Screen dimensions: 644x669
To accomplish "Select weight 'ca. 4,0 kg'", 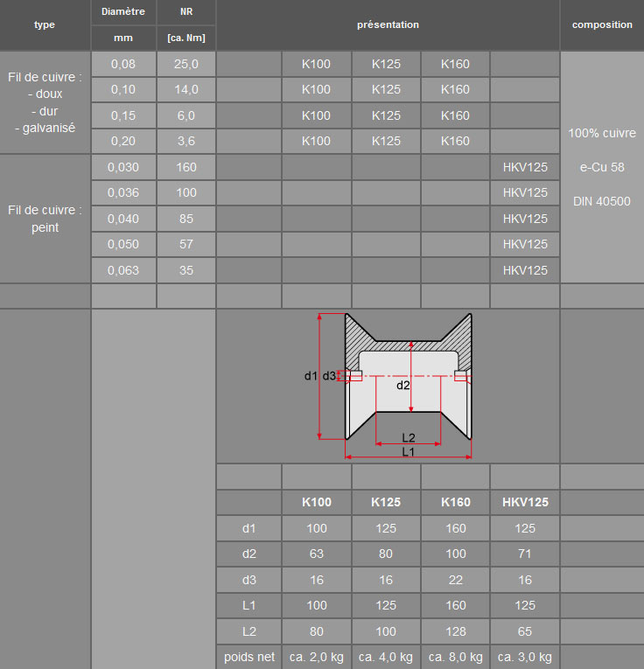I will 386,657.
